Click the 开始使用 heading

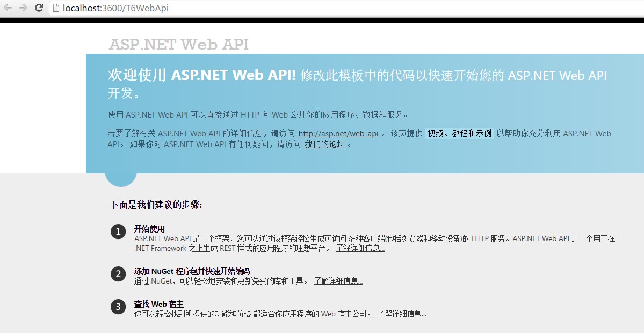click(x=149, y=229)
